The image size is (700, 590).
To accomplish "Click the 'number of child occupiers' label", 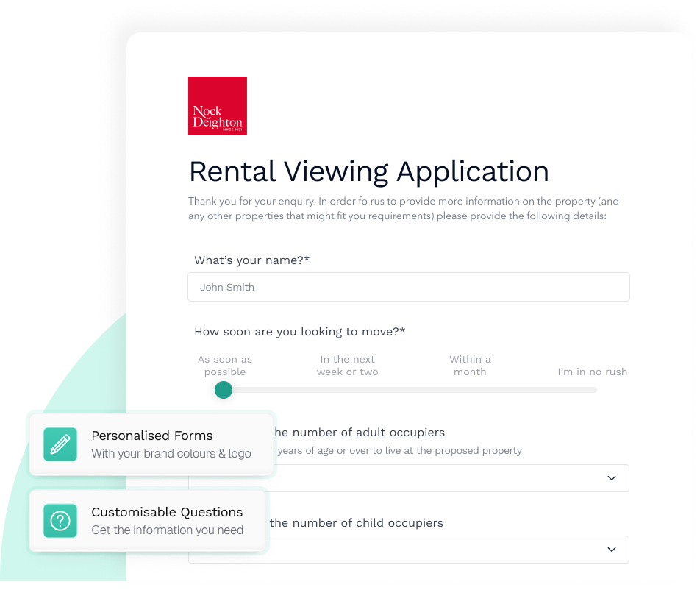I will 357,522.
